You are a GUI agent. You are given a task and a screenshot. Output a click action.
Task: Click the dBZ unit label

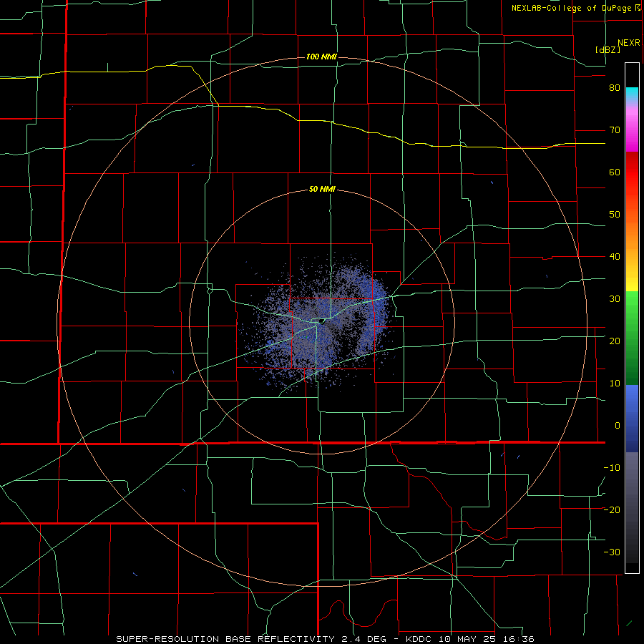608,49
